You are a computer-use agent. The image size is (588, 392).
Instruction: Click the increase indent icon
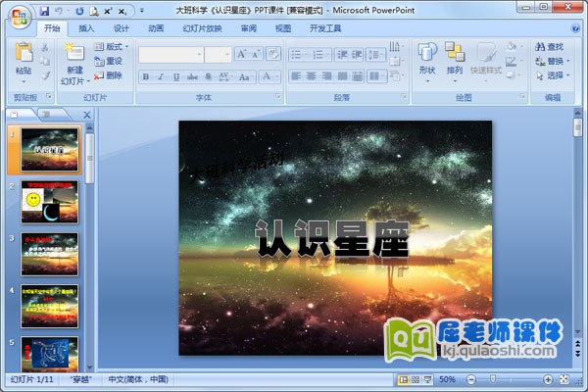[357, 55]
